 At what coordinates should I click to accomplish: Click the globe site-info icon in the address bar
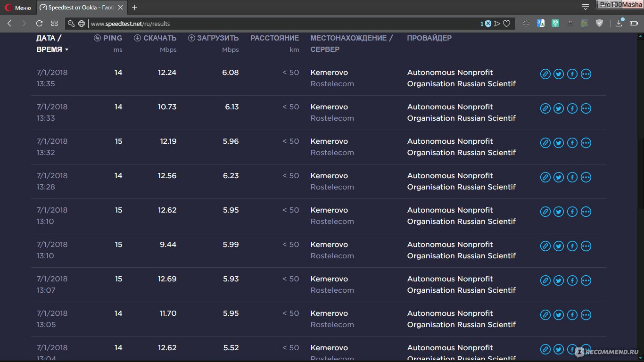click(82, 24)
